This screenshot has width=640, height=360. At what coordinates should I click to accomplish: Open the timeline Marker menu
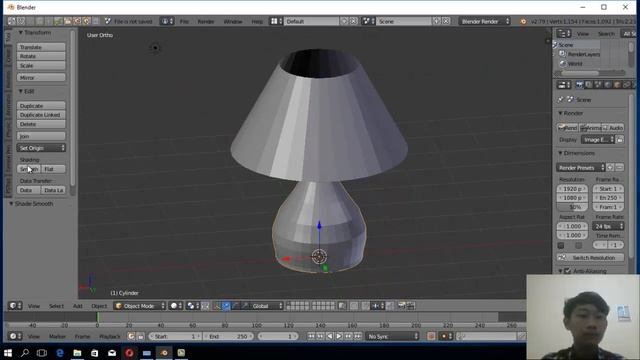click(x=57, y=336)
